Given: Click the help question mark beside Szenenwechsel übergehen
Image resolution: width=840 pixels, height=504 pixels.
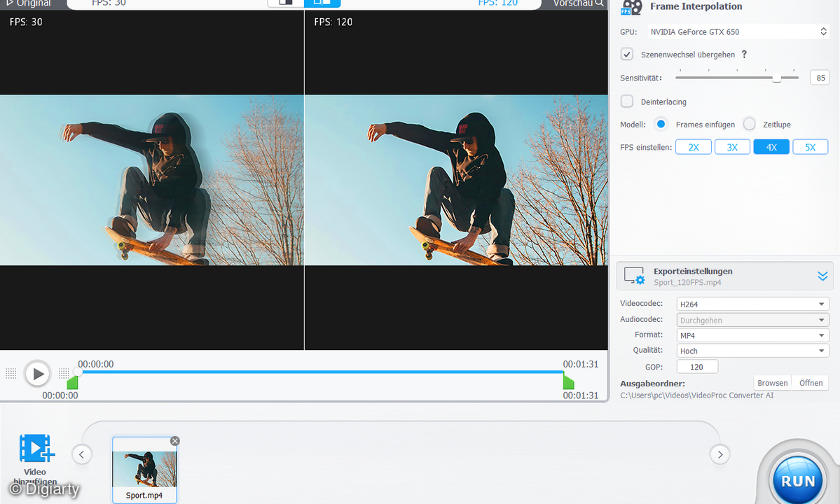Looking at the screenshot, I should coord(744,55).
